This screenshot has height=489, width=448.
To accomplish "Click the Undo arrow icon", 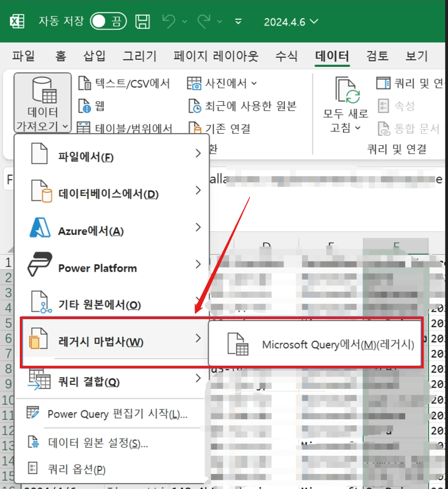I will 169,22.
